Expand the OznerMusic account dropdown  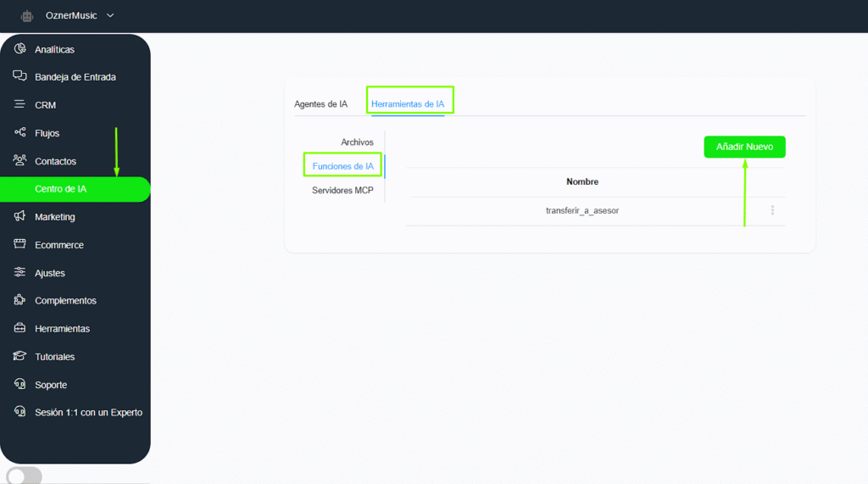coord(110,15)
